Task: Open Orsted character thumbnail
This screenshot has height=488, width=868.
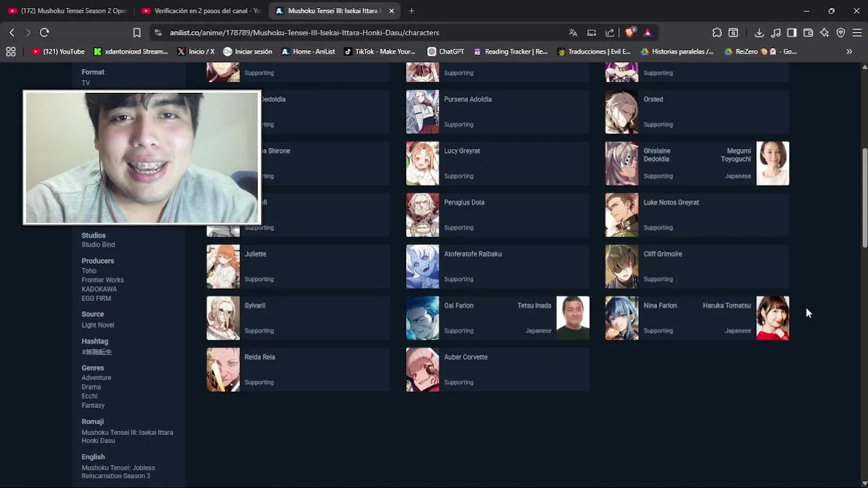Action: (x=622, y=112)
